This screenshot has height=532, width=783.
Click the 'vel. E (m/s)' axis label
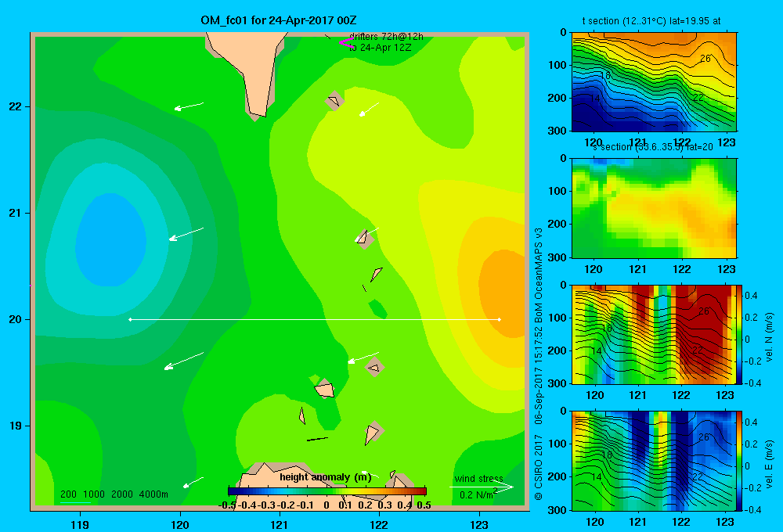769,464
